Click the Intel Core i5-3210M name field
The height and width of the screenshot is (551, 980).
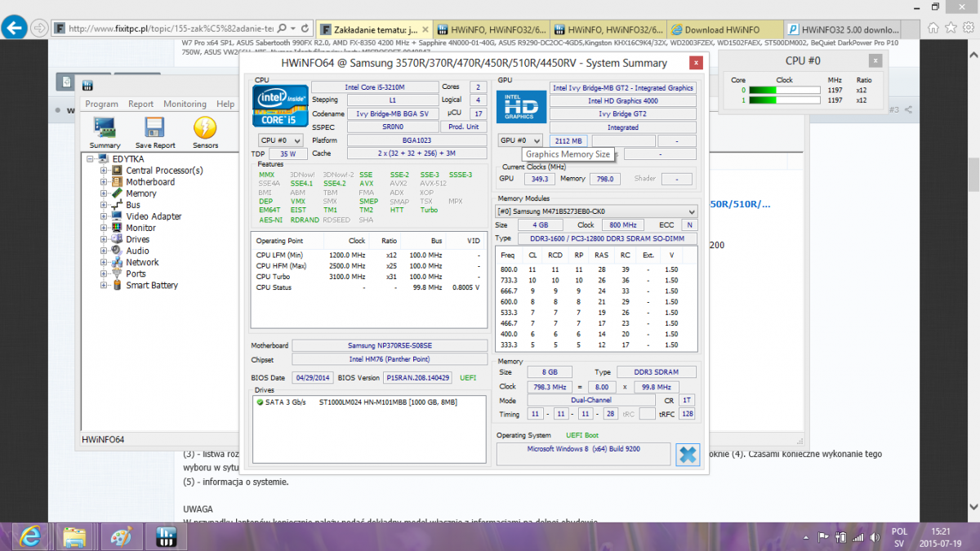pyautogui.click(x=374, y=87)
